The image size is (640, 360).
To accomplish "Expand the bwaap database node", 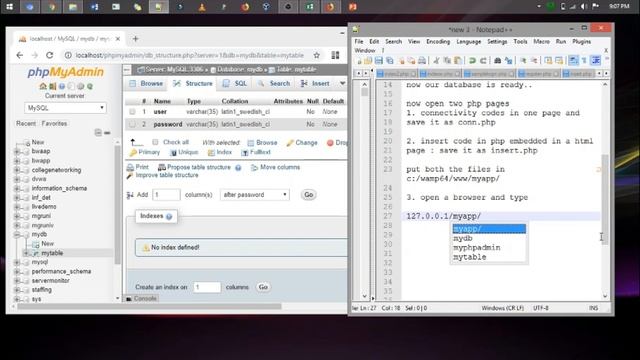I will pyautogui.click(x=17, y=151).
